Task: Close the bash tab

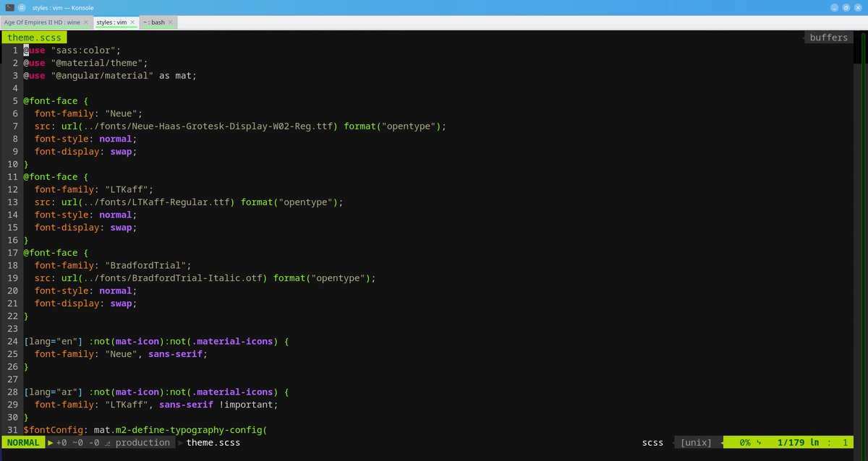Action: tap(170, 22)
